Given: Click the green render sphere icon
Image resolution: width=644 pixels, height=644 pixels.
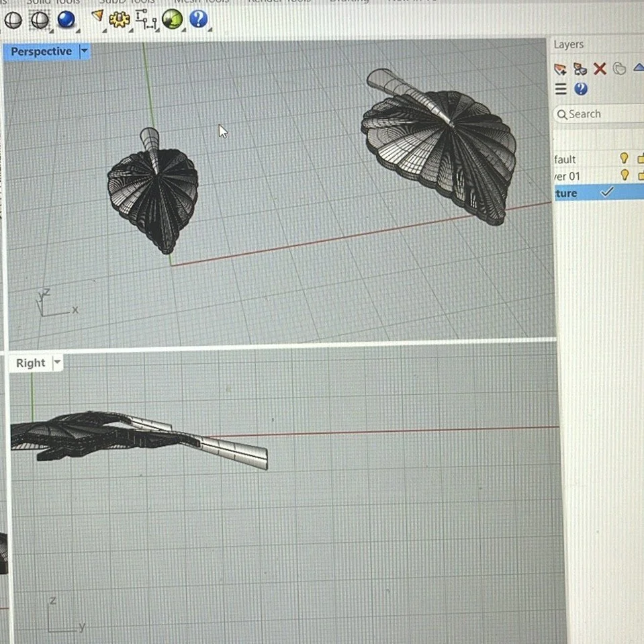Looking at the screenshot, I should click(172, 19).
